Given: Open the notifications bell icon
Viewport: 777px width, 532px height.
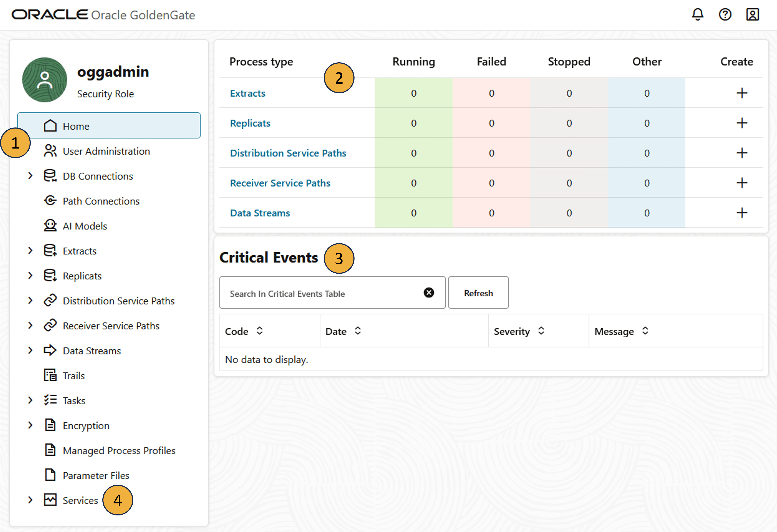Looking at the screenshot, I should (x=697, y=15).
